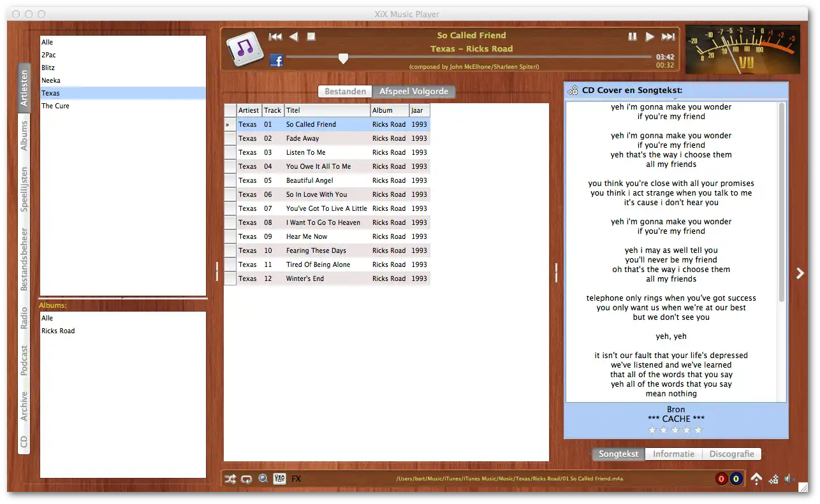Click the CD cover icon beside panel title
Image resolution: width=820 pixels, height=504 pixels.
click(x=573, y=90)
